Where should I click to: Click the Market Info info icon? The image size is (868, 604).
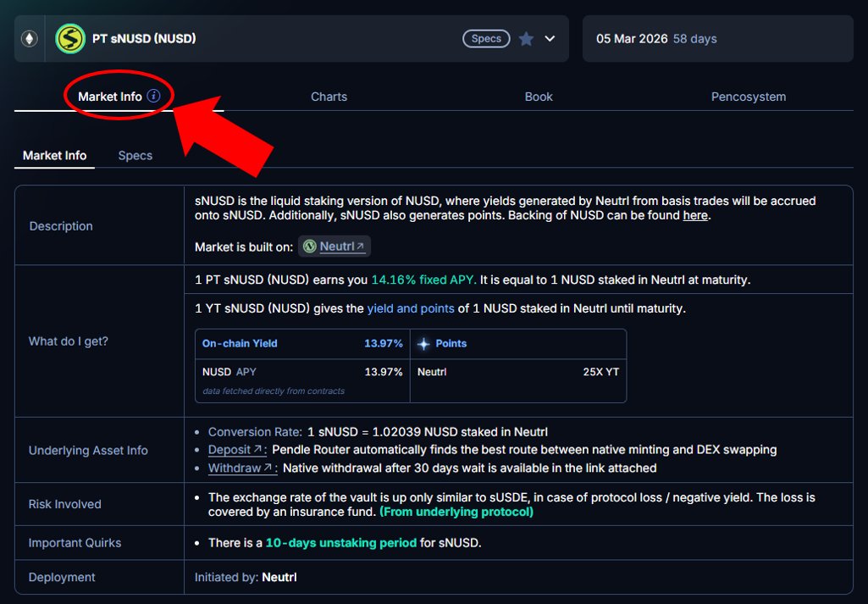click(x=153, y=96)
